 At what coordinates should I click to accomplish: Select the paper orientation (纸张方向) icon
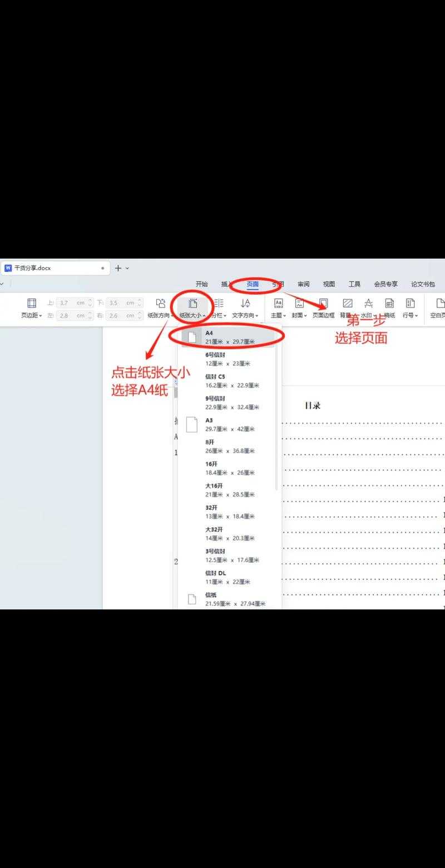161,303
